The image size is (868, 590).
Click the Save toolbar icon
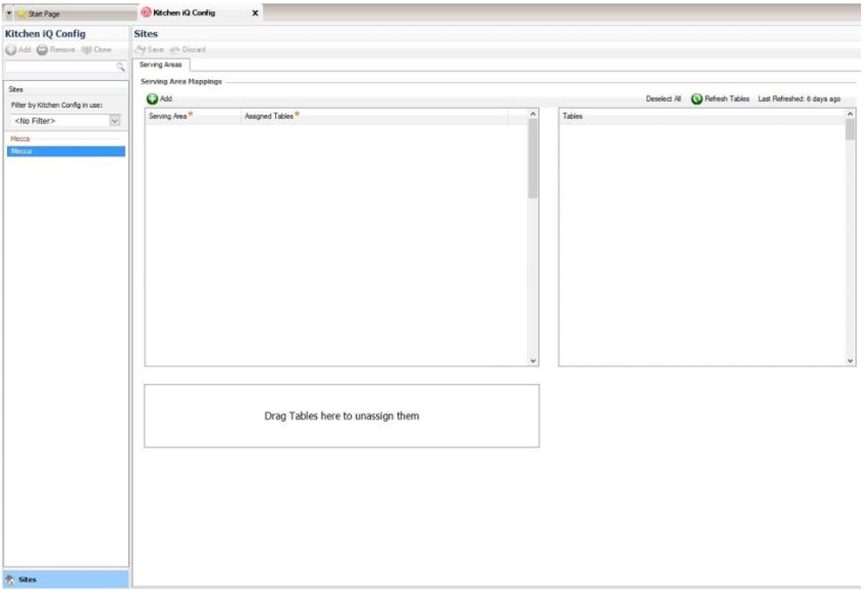[x=140, y=50]
